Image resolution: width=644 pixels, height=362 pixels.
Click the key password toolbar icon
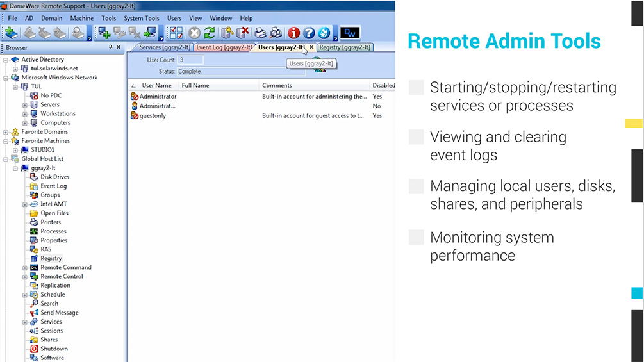coord(227,33)
